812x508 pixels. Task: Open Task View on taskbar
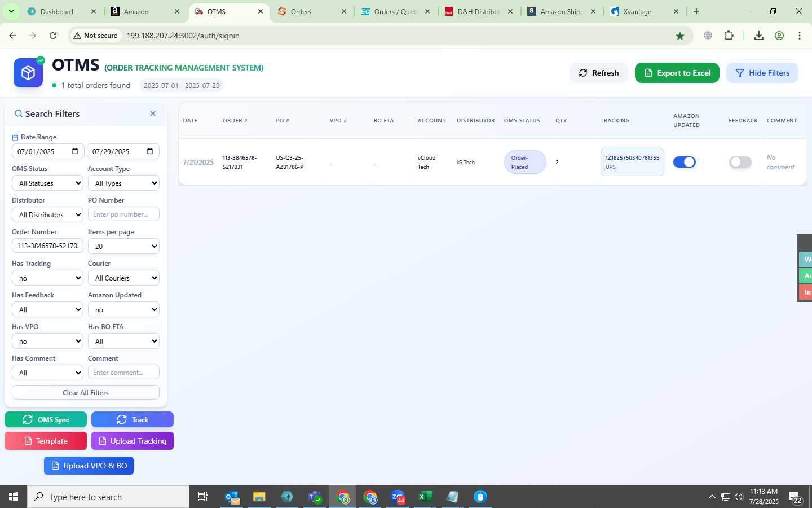point(203,497)
